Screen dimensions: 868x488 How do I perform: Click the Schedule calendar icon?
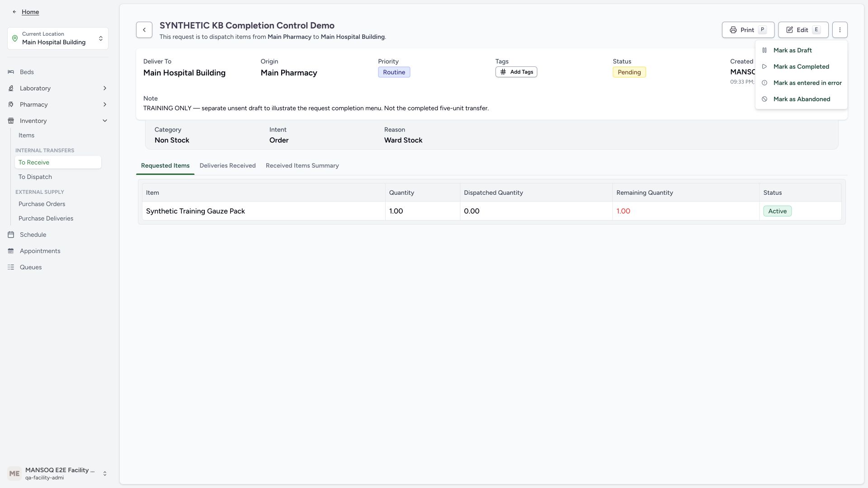click(11, 235)
